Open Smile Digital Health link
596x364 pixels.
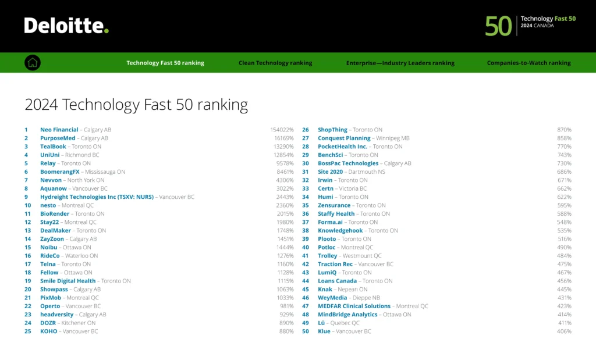68,281
